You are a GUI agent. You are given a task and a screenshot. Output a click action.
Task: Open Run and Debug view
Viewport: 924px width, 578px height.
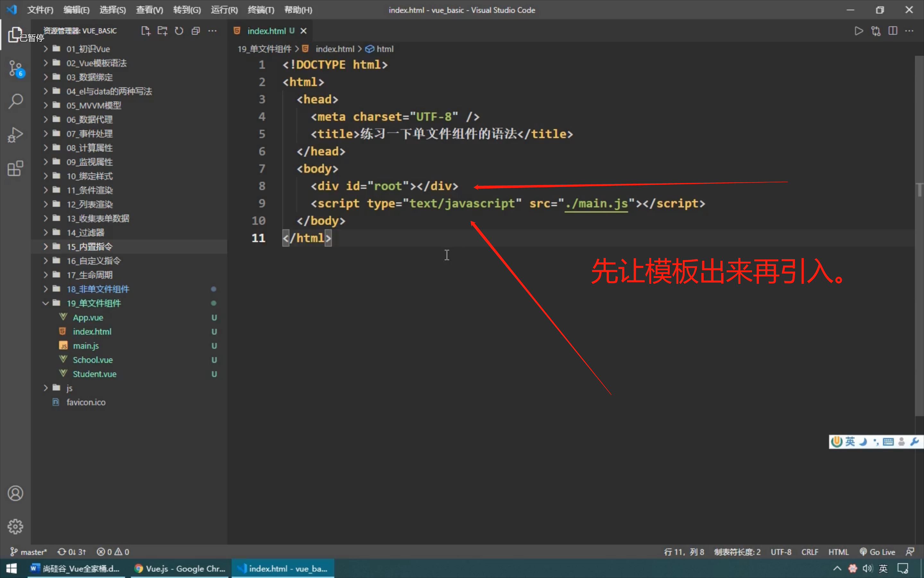[x=15, y=135]
